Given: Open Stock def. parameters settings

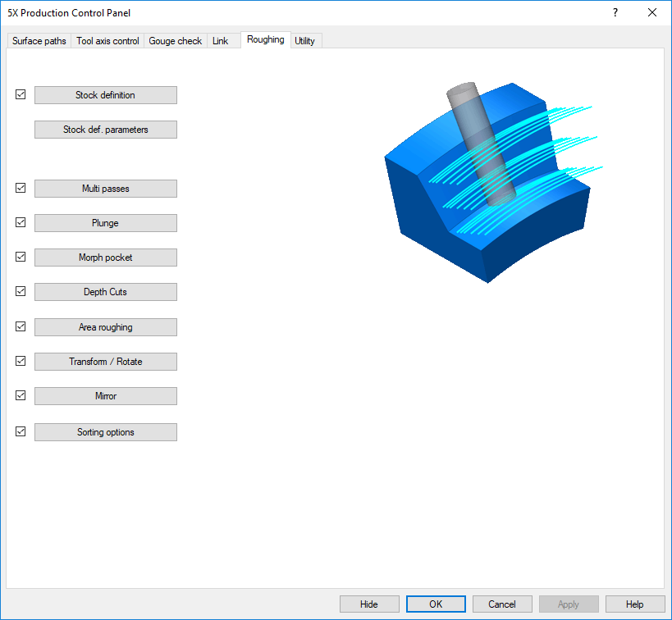Looking at the screenshot, I should 105,130.
